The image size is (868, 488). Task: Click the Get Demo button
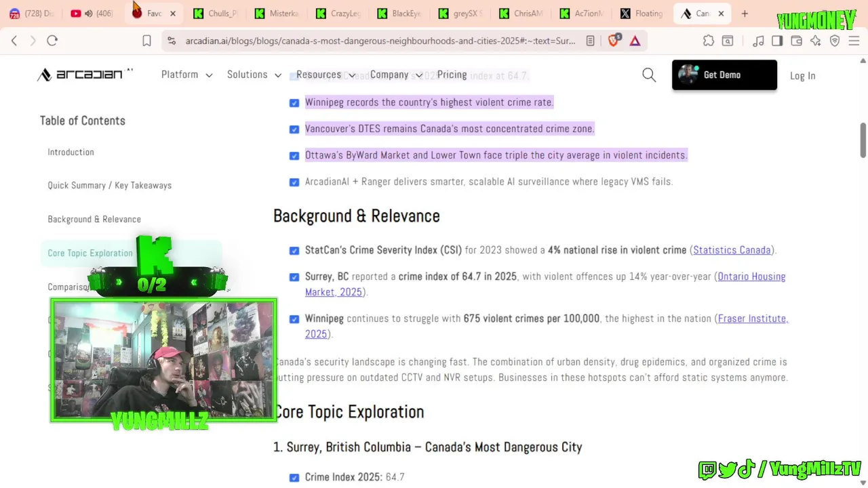point(724,75)
